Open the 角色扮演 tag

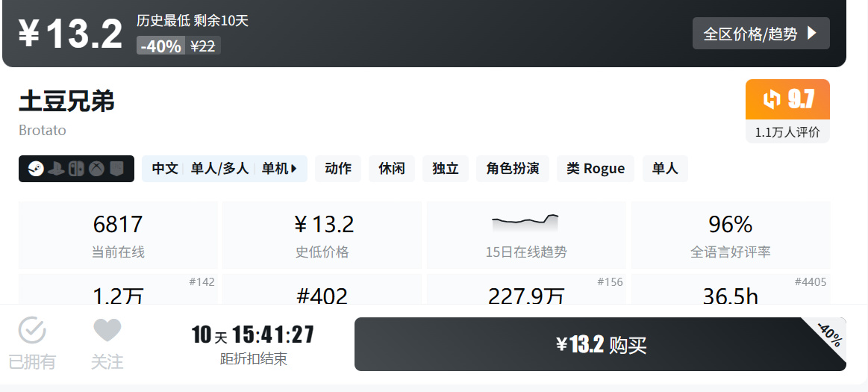513,169
